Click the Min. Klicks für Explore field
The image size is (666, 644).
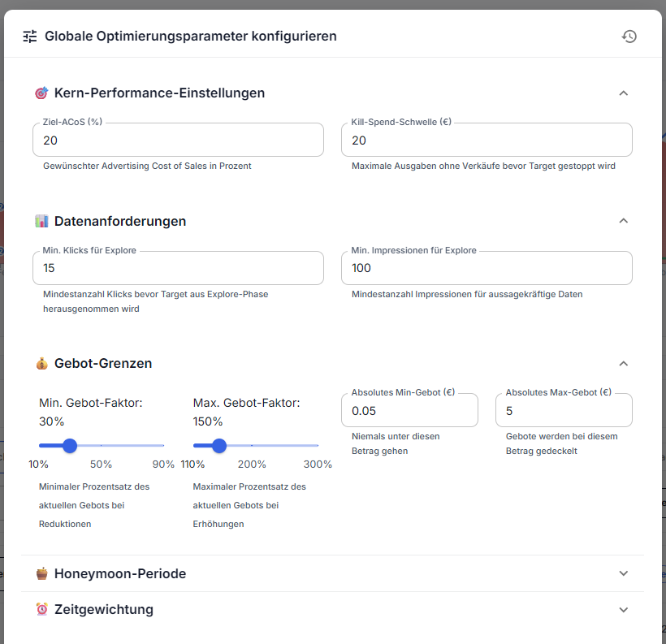point(178,268)
